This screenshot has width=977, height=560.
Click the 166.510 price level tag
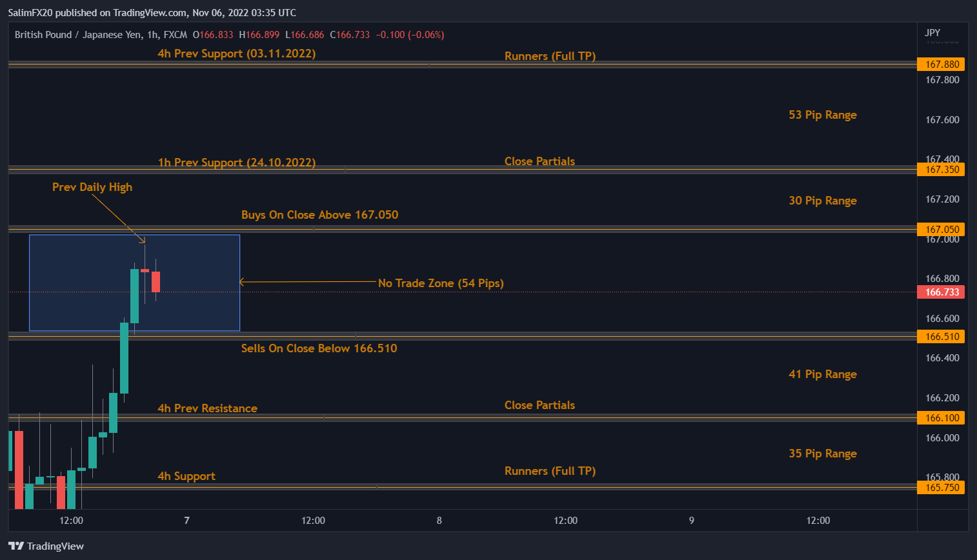(942, 337)
